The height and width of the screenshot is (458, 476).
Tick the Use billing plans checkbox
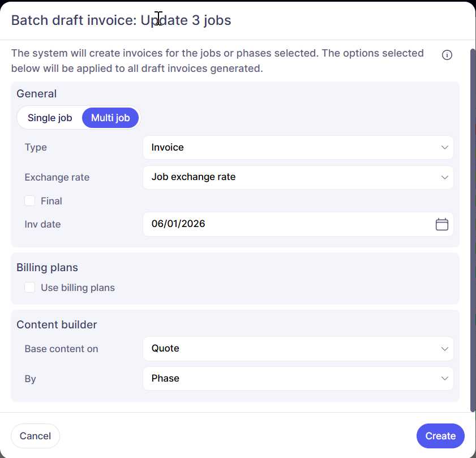point(30,288)
